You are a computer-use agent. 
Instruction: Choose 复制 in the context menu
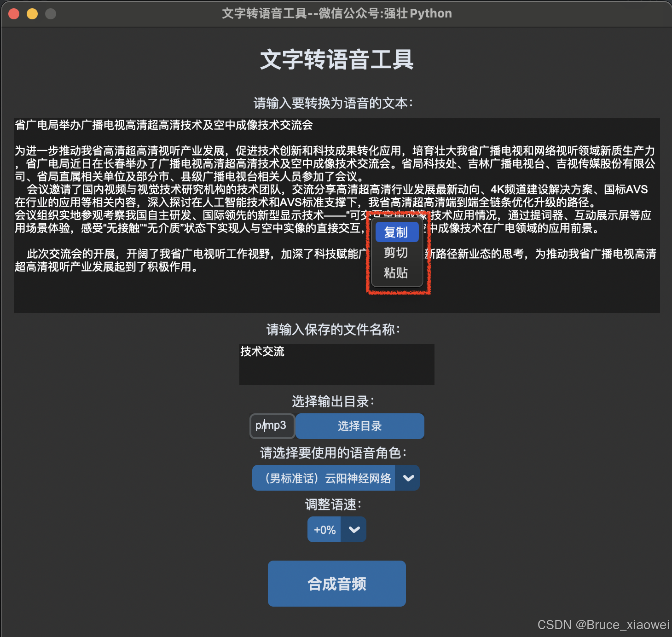tap(397, 232)
